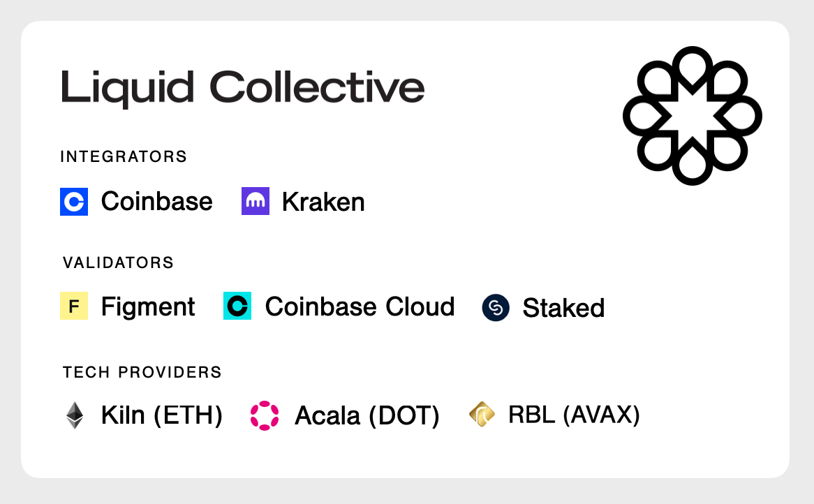The width and height of the screenshot is (814, 504).
Task: Choose the Staked validator label
Action: tap(564, 308)
